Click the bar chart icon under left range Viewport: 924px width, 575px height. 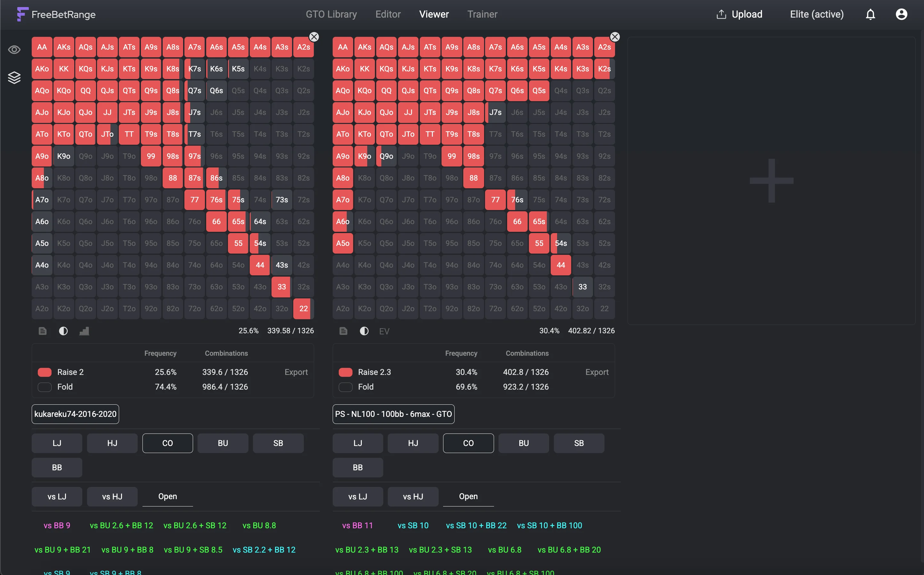[84, 331]
